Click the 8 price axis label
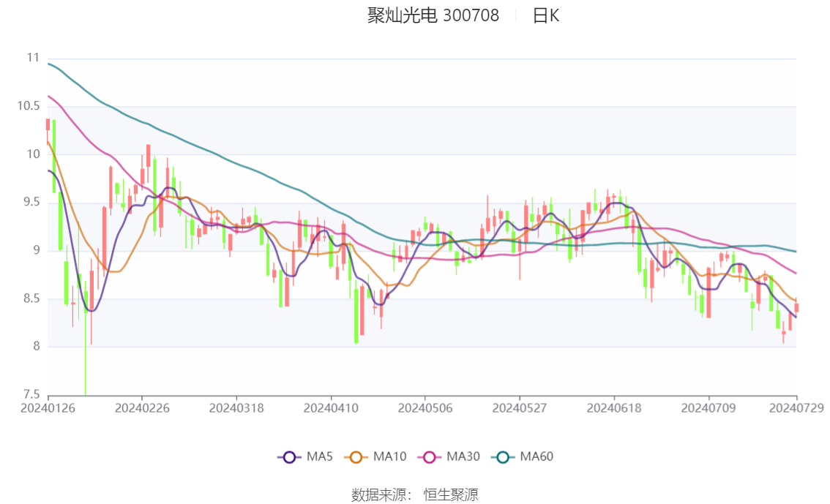Screen dimensions: 830x504 coord(36,347)
